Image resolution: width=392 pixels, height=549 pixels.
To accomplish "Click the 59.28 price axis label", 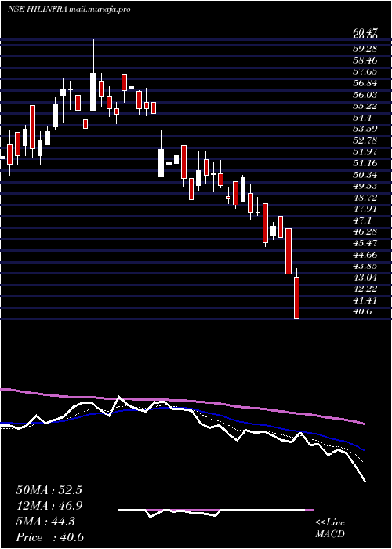I will [x=365, y=49].
